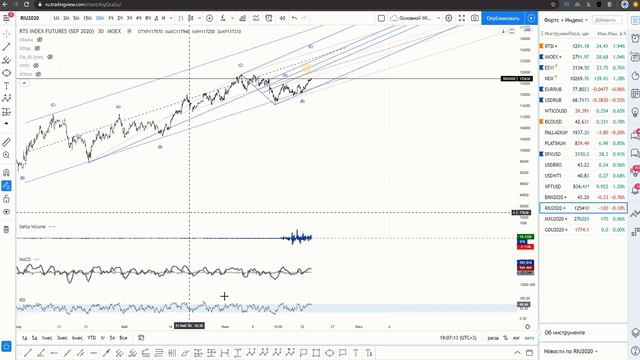Select the 1-hour timeframe
This screenshot has height=360, width=640.
(111, 18)
